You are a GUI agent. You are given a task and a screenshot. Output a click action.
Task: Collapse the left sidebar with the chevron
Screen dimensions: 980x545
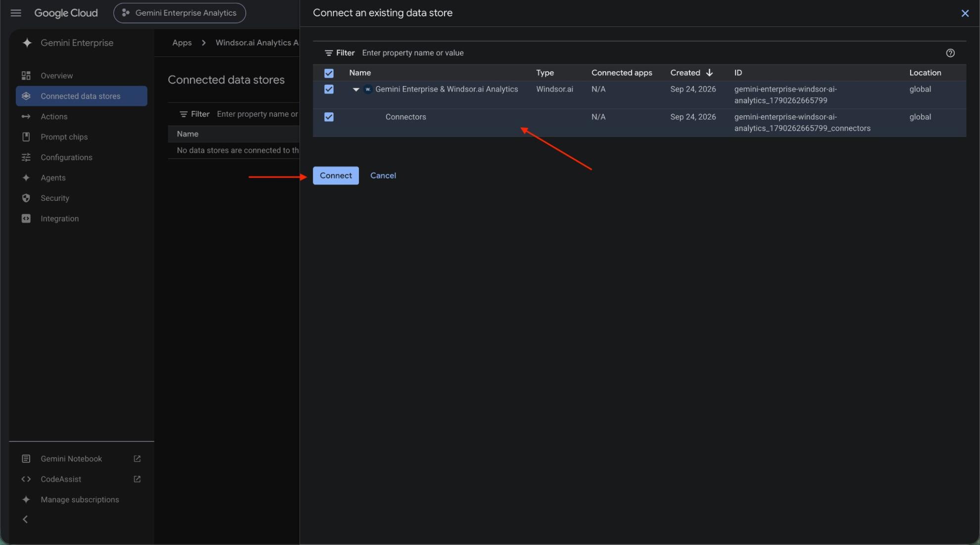point(25,519)
